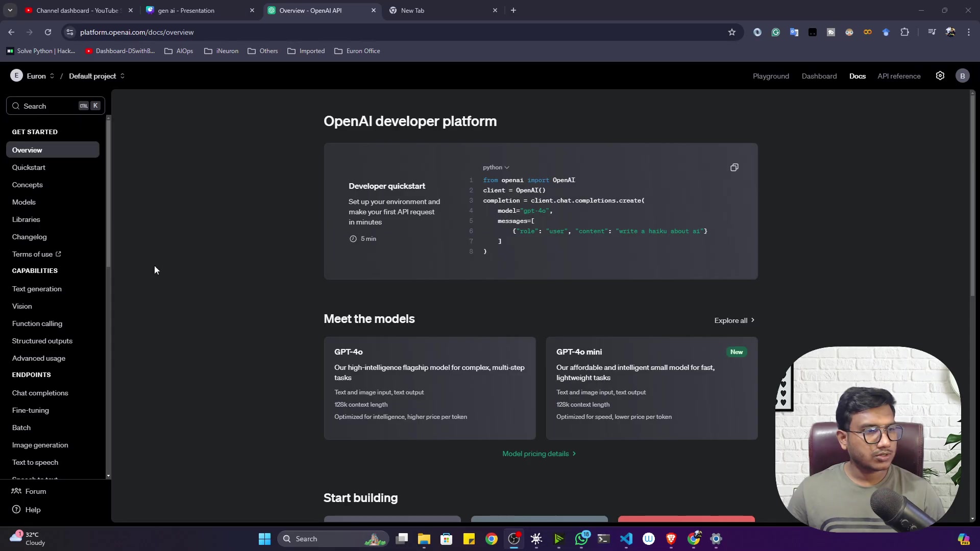Open the user profile avatar B
The height and width of the screenshot is (551, 980).
[963, 76]
